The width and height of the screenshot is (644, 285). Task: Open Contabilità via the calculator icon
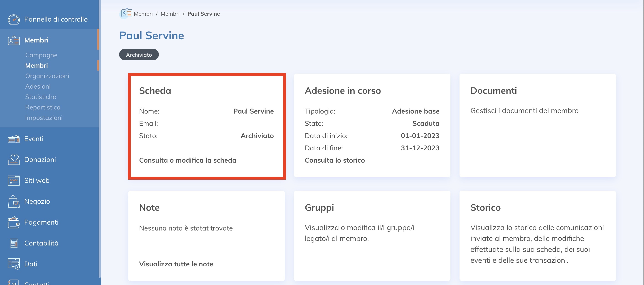pyautogui.click(x=14, y=243)
